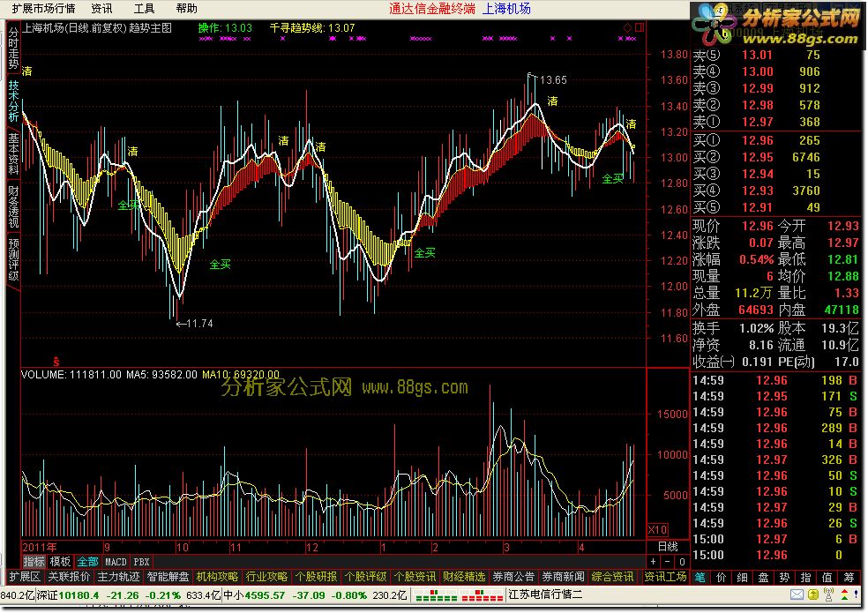The width and height of the screenshot is (868, 613).
Task: Click the plus zoom button below the volume axis
Action: 654,562
